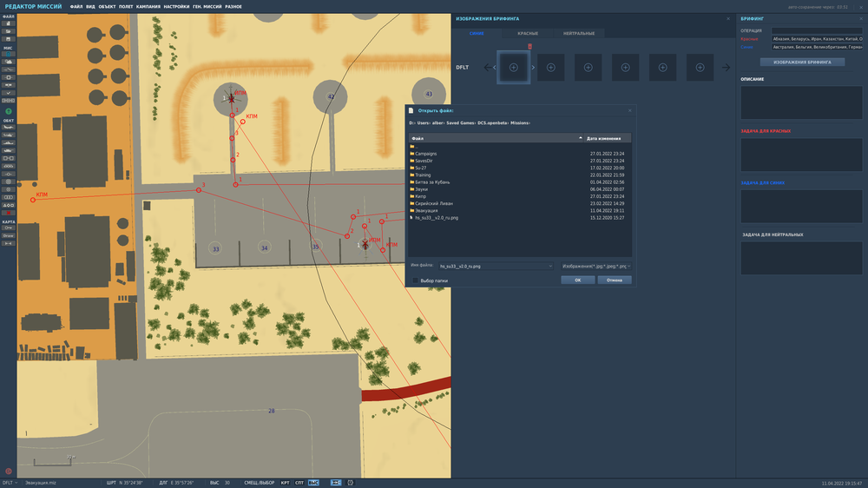This screenshot has width=868, height=488.
Task: Click the red exit icon at bottom-left corner
Action: (x=9, y=472)
